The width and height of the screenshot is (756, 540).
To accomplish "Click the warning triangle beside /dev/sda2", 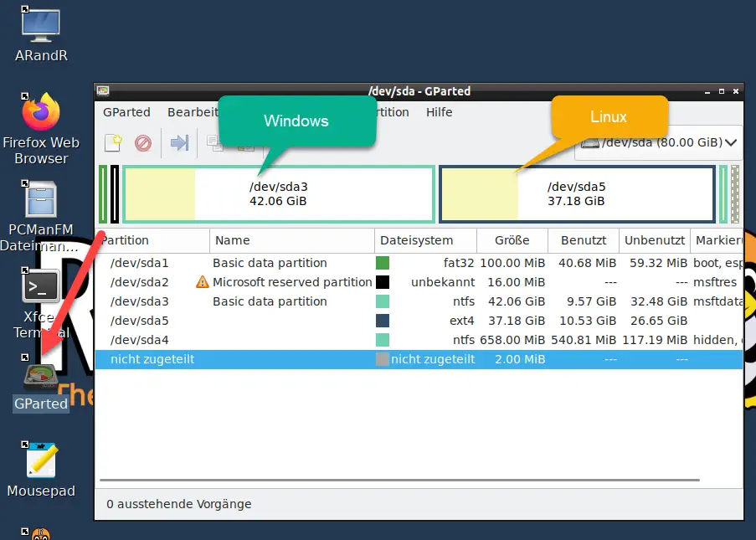I will click(203, 282).
